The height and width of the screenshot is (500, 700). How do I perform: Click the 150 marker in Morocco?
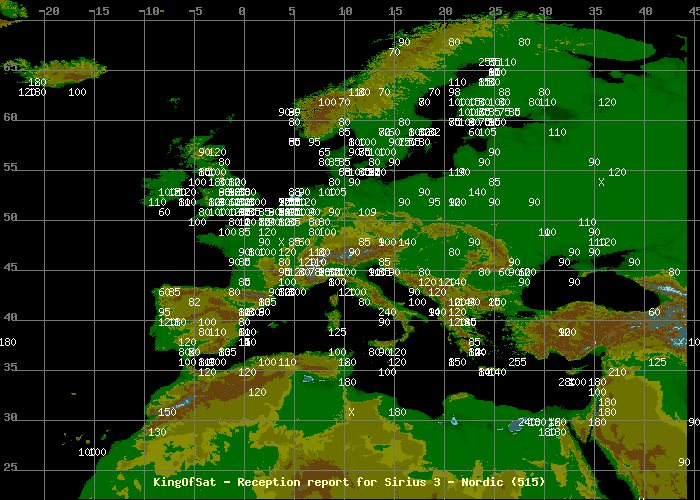[x=167, y=412]
